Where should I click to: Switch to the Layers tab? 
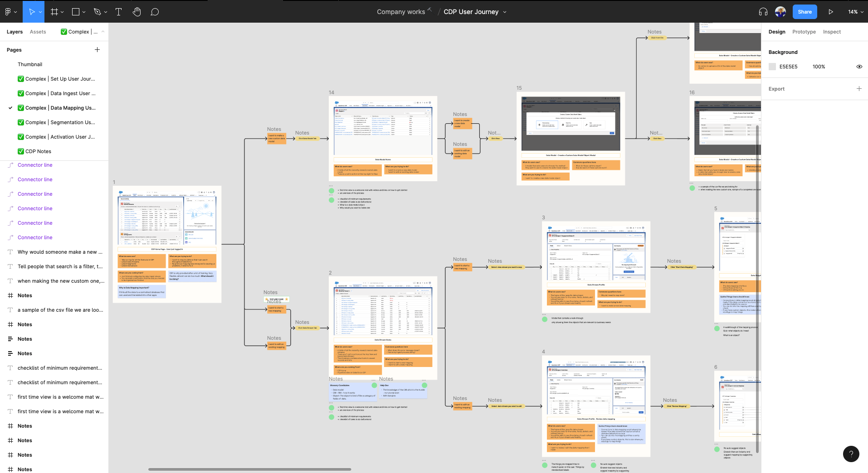tap(15, 32)
